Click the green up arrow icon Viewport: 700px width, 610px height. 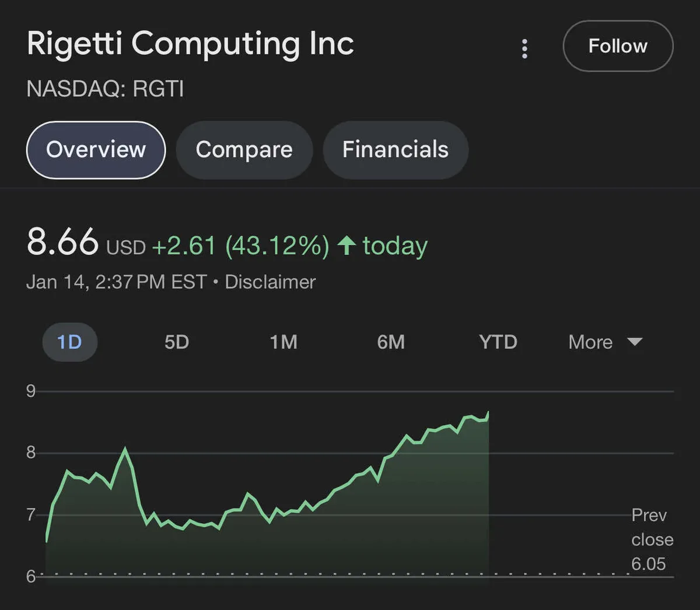coord(346,246)
